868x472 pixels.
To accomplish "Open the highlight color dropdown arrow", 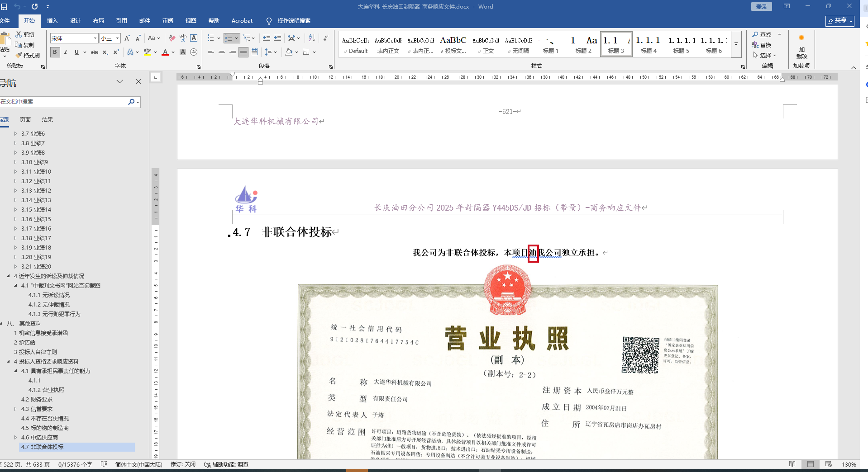I will [155, 52].
